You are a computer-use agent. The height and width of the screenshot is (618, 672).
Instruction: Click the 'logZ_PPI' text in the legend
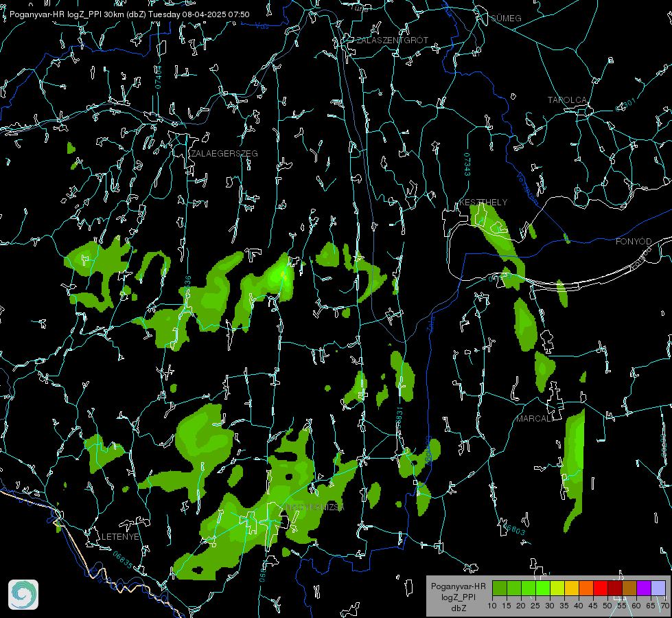[459, 597]
